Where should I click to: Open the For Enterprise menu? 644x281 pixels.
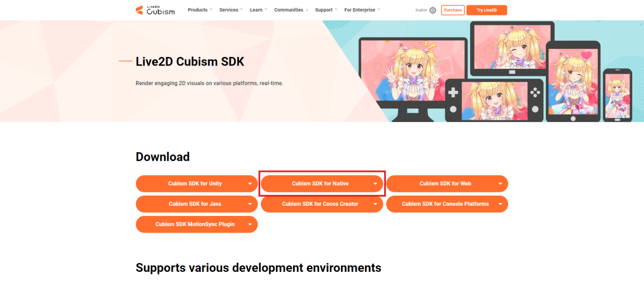click(x=362, y=10)
